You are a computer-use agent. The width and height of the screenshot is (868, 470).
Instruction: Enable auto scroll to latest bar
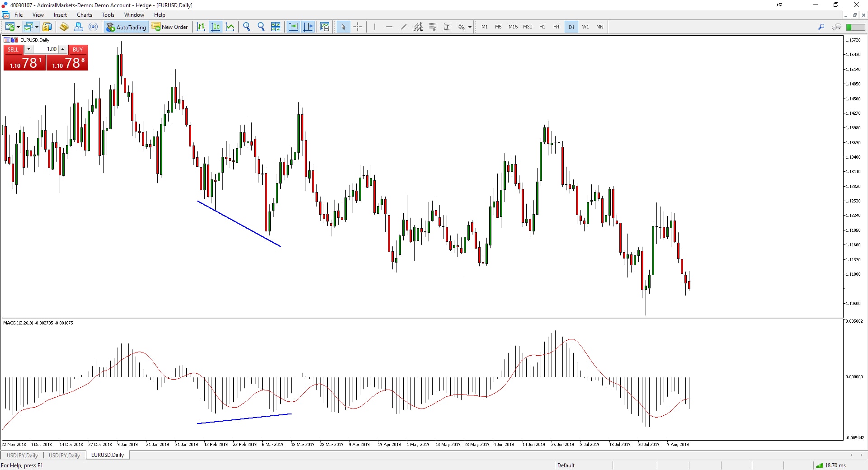click(293, 27)
